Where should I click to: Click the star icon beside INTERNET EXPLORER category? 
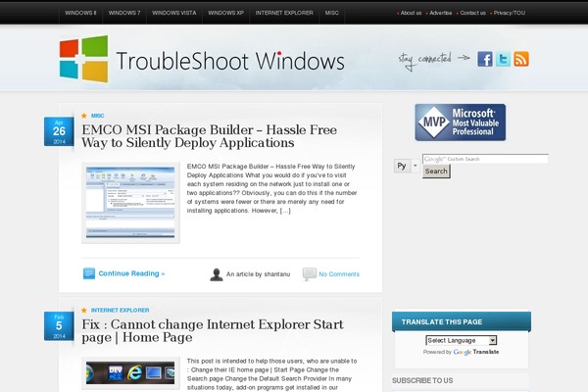click(x=84, y=311)
